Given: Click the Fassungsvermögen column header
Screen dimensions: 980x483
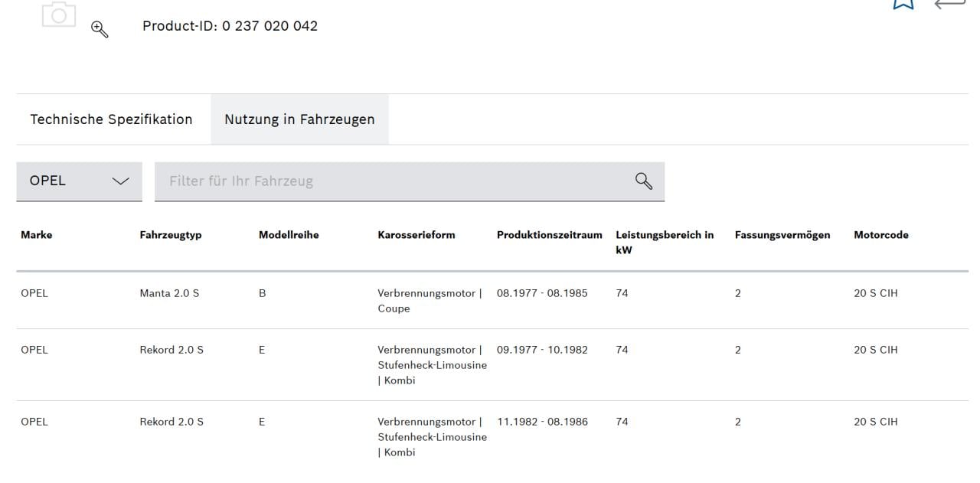Looking at the screenshot, I should tap(782, 235).
